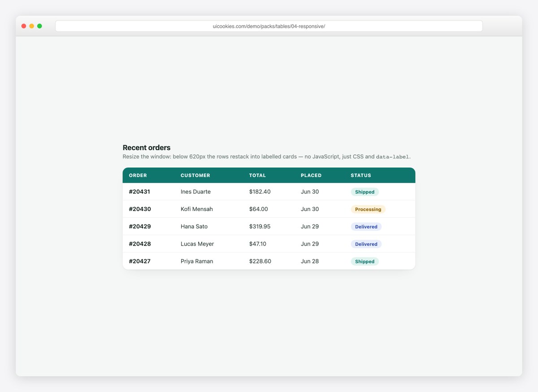Click the Jun 29 date for Hana Sato
This screenshot has height=392, width=538.
click(310, 227)
